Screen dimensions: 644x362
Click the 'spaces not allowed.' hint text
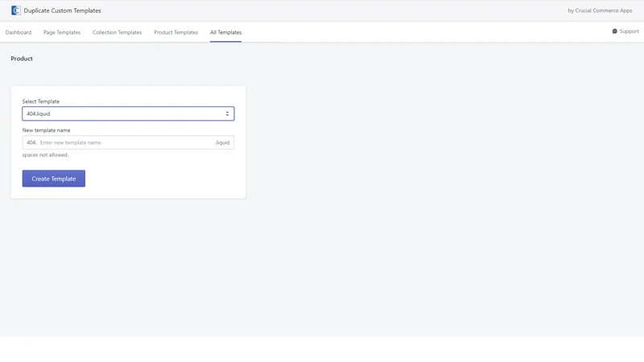pyautogui.click(x=45, y=154)
